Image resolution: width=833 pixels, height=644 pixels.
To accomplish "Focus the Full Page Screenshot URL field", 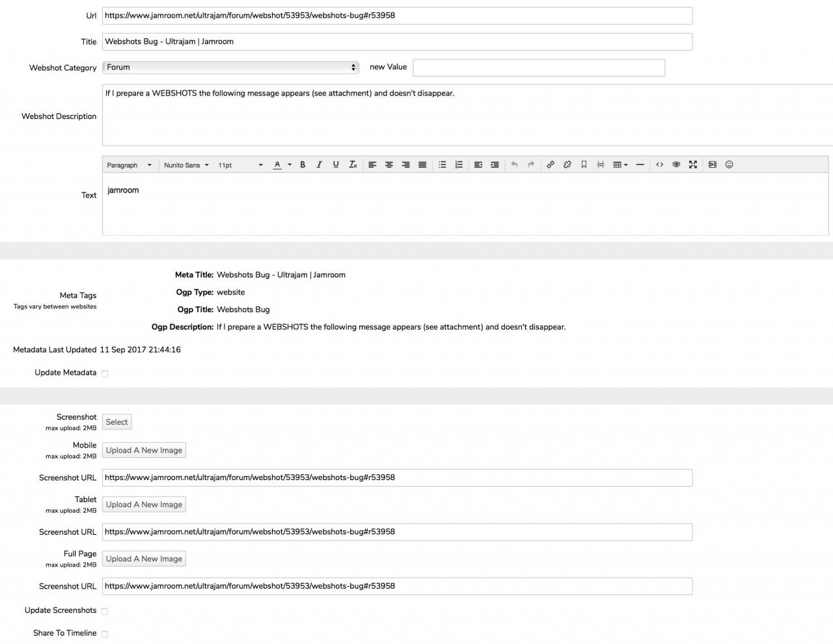I will tap(397, 586).
